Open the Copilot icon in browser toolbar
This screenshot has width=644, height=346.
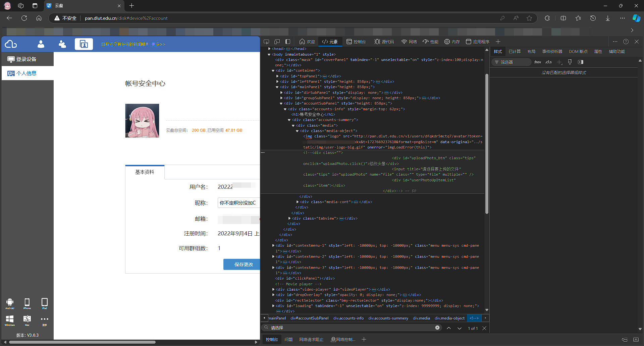pyautogui.click(x=636, y=18)
